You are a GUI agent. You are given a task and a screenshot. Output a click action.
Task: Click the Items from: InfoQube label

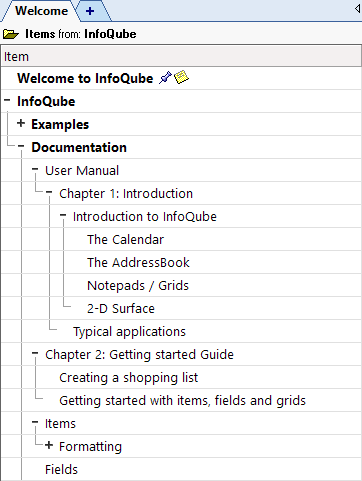81,34
